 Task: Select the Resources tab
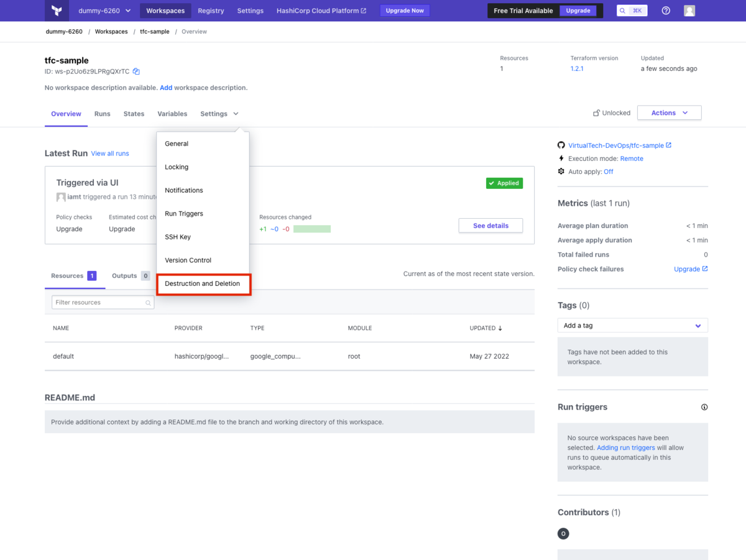[74, 276]
